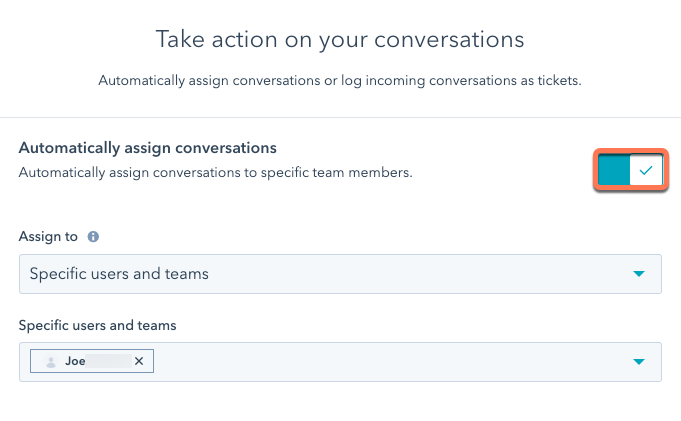Screen dimensions: 681x421
Task: Open the Assign to dropdown
Action: point(340,274)
